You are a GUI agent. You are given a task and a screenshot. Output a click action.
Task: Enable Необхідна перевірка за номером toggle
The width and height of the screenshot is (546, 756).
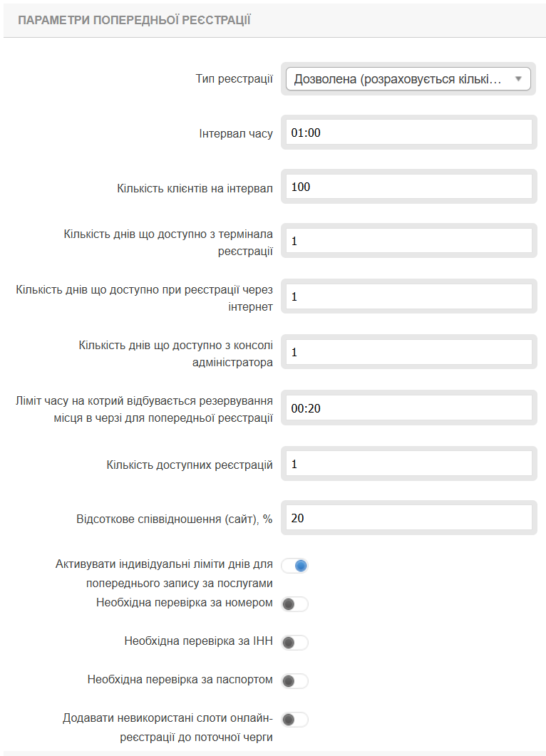click(x=295, y=604)
